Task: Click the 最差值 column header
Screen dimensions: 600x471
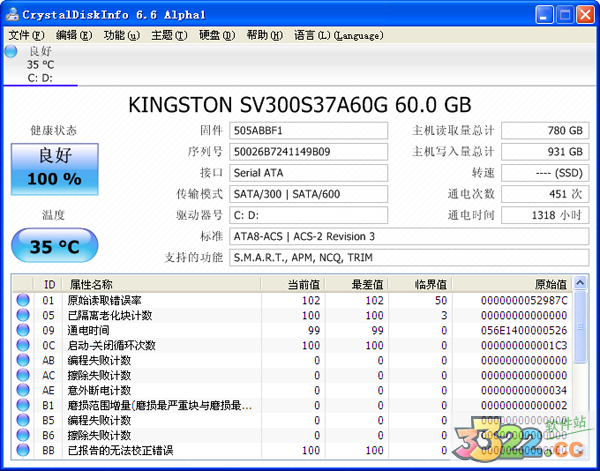Action: [357, 284]
